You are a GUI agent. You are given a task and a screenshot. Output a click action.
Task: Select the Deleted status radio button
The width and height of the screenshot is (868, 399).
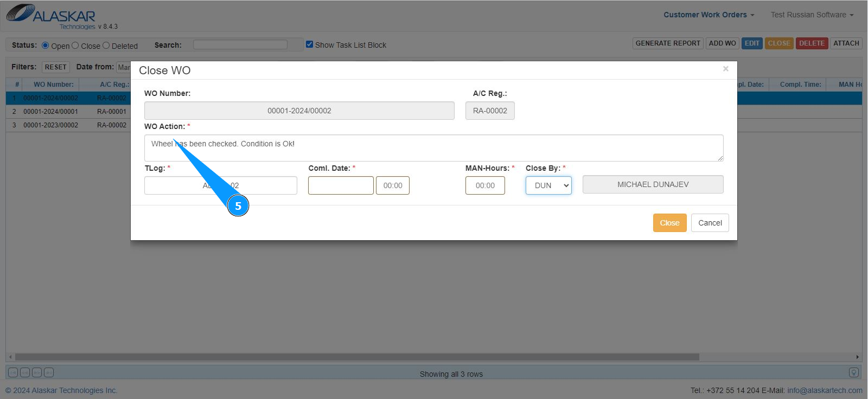(x=106, y=46)
